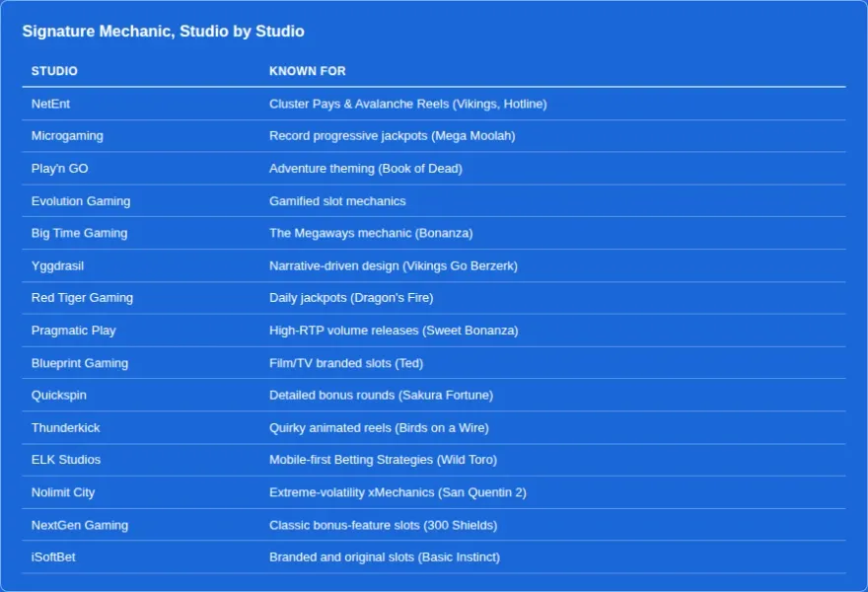
Task: Click the 'Signature Mechanic, Studio by Studio' heading
Action: click(x=164, y=31)
